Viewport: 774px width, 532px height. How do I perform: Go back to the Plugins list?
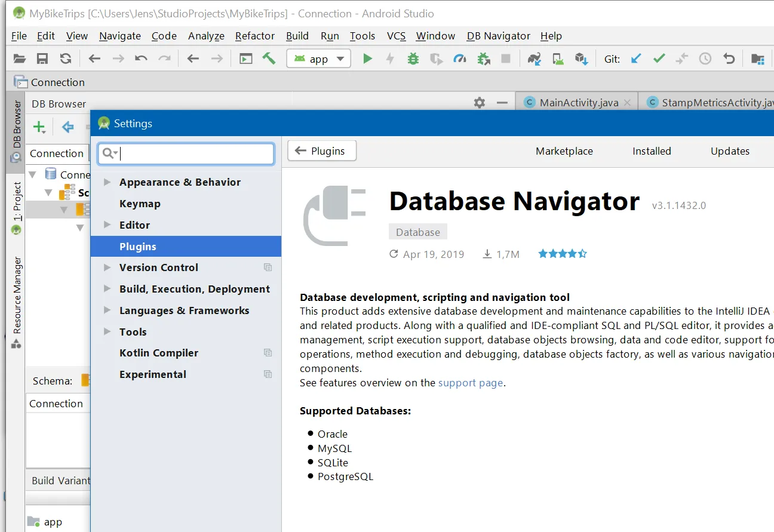coord(322,151)
